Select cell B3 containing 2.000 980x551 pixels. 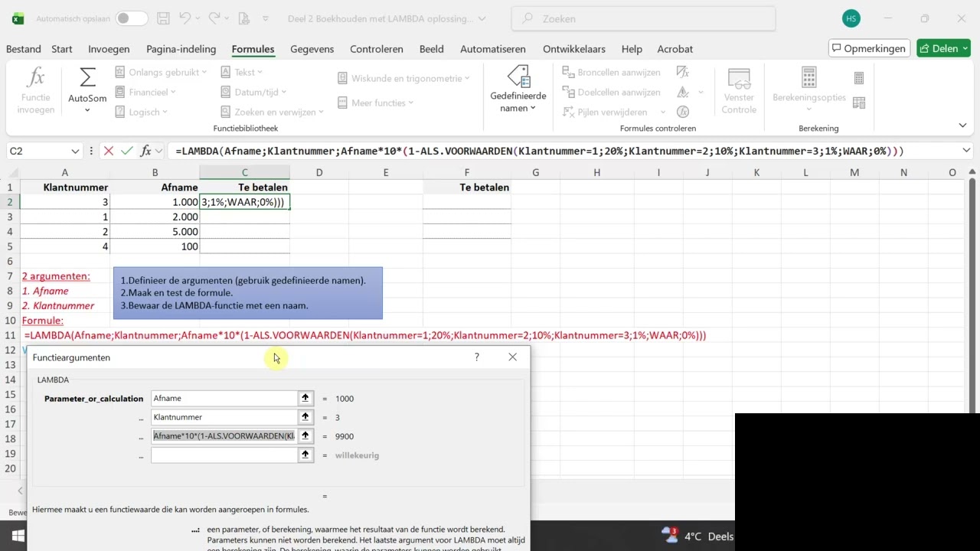(155, 217)
